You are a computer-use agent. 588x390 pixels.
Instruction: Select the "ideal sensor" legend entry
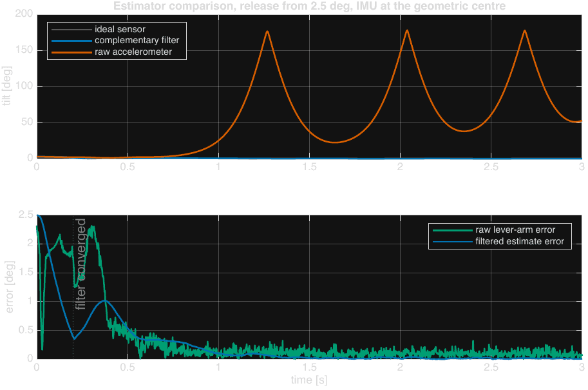click(120, 29)
